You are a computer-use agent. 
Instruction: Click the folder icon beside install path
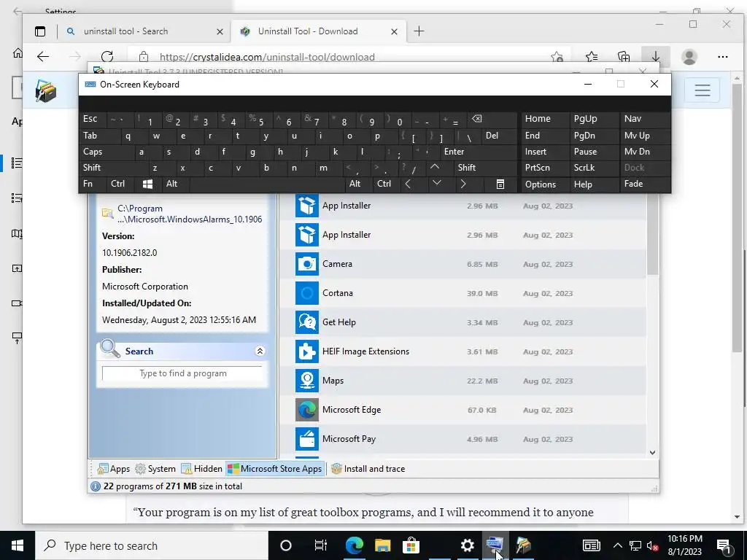pos(108,214)
